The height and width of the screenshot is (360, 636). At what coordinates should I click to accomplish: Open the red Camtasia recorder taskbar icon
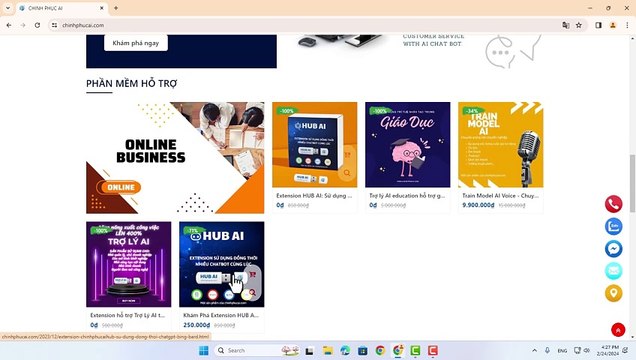point(432,350)
